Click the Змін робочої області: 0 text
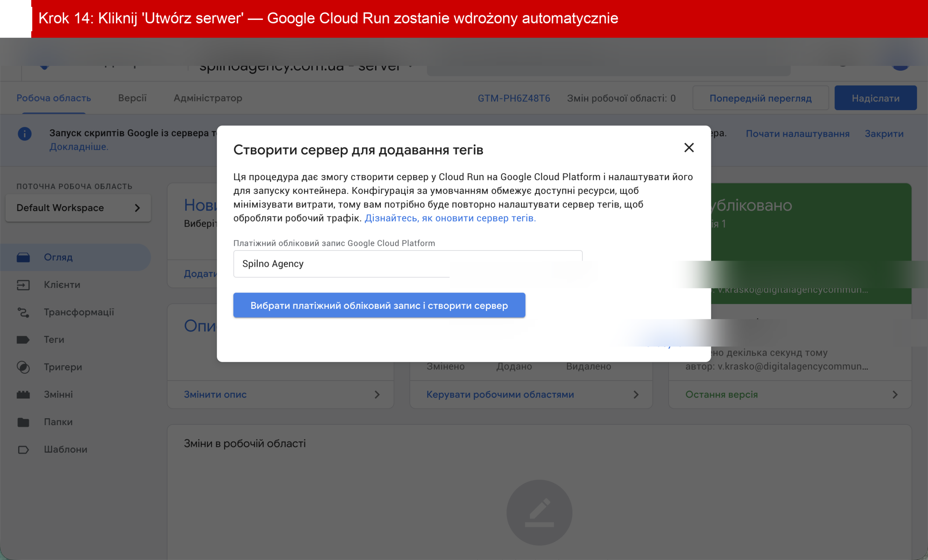928x560 pixels. pyautogui.click(x=621, y=98)
